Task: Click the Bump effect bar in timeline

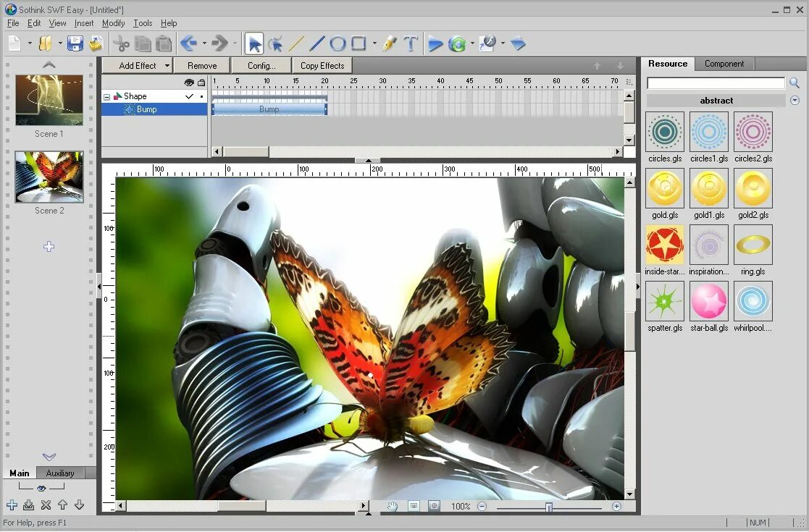Action: point(269,109)
